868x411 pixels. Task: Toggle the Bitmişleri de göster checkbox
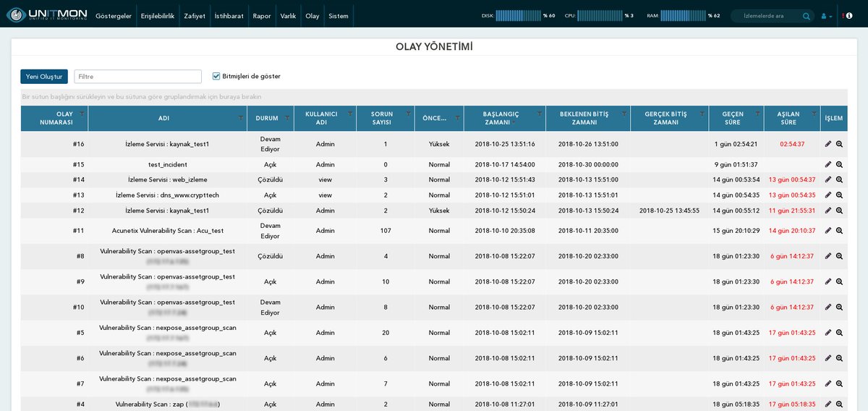pyautogui.click(x=216, y=76)
